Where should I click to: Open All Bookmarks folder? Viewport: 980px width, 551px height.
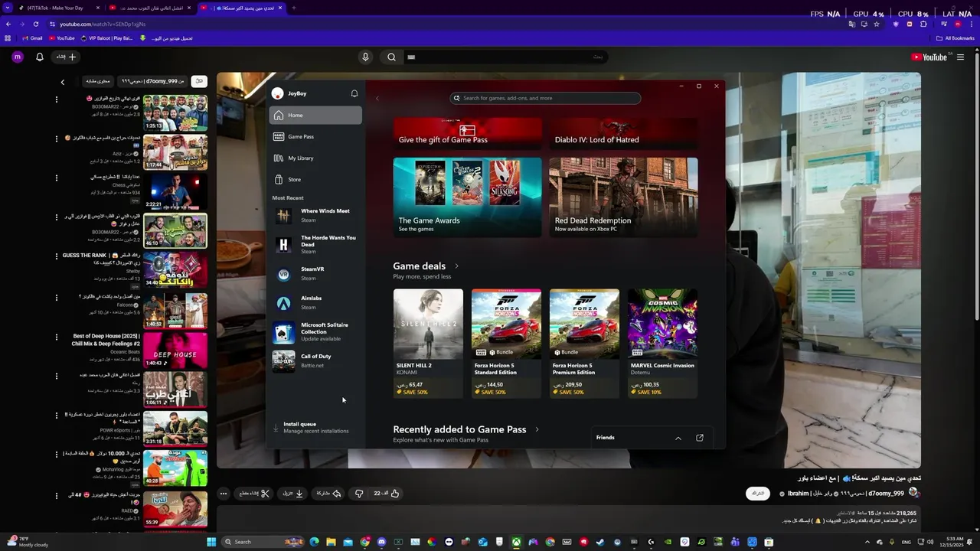[955, 38]
